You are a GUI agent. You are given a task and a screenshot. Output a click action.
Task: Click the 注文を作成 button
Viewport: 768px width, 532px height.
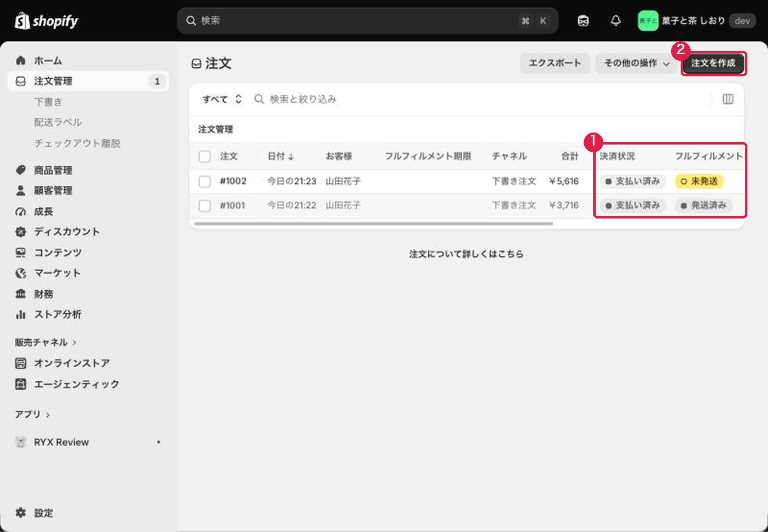coord(713,63)
